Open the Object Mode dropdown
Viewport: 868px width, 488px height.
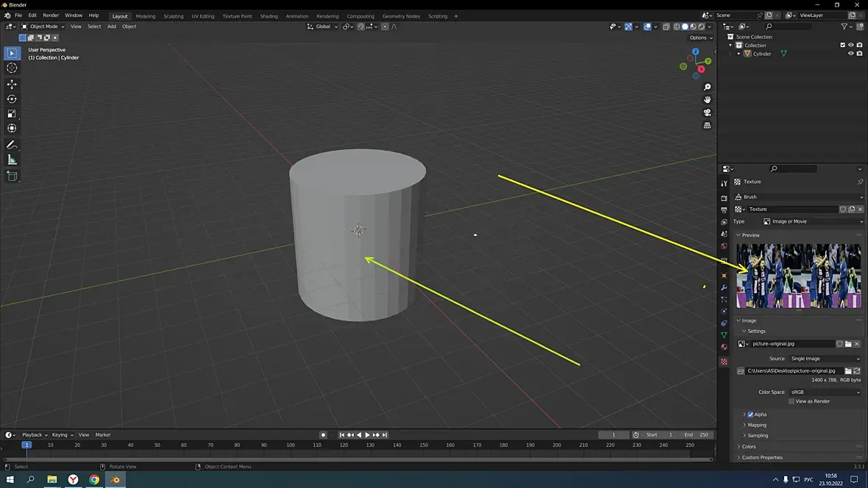click(x=44, y=26)
